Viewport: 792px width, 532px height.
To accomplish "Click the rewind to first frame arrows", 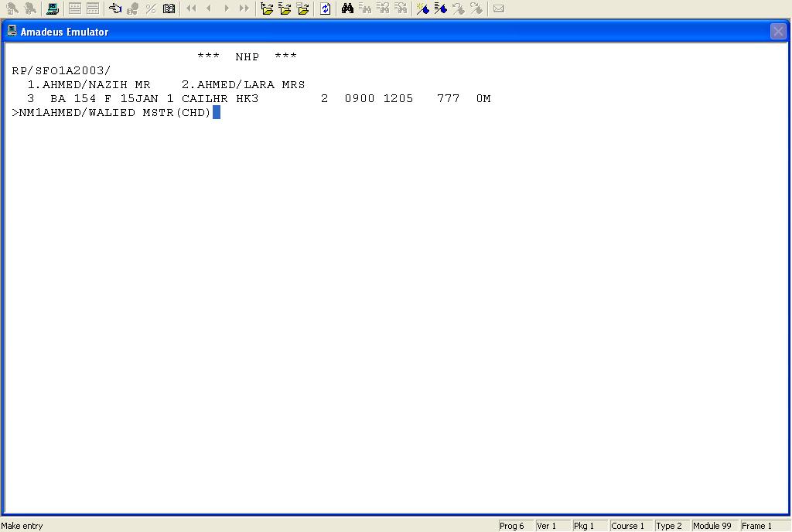I will pyautogui.click(x=191, y=9).
